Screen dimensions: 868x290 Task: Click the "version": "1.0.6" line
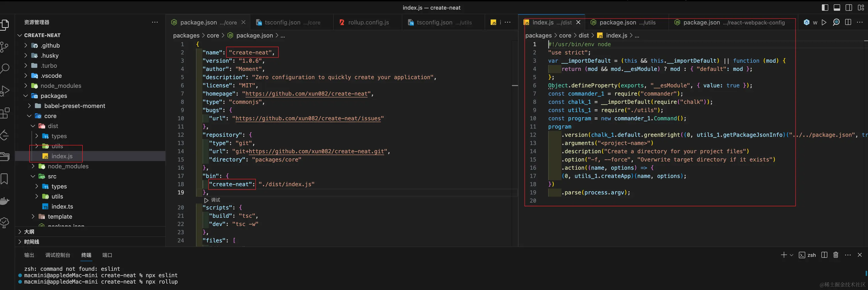[x=233, y=61]
